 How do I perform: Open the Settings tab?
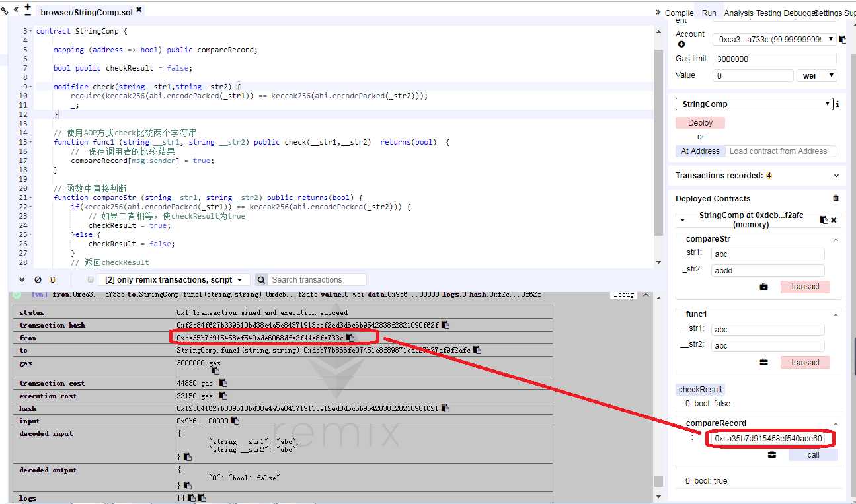tap(828, 13)
